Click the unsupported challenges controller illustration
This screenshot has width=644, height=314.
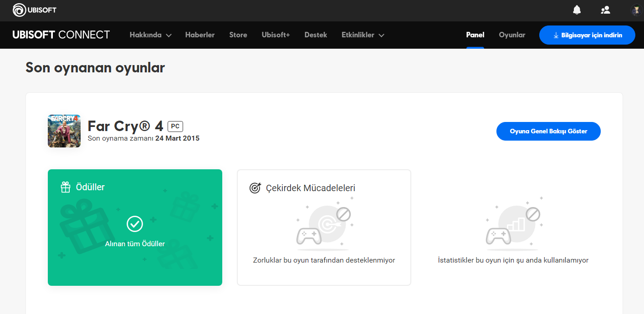tap(324, 224)
